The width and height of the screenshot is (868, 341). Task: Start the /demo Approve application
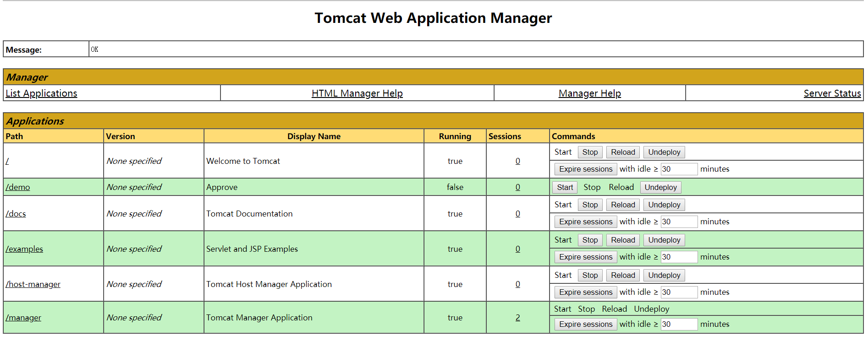[565, 188]
